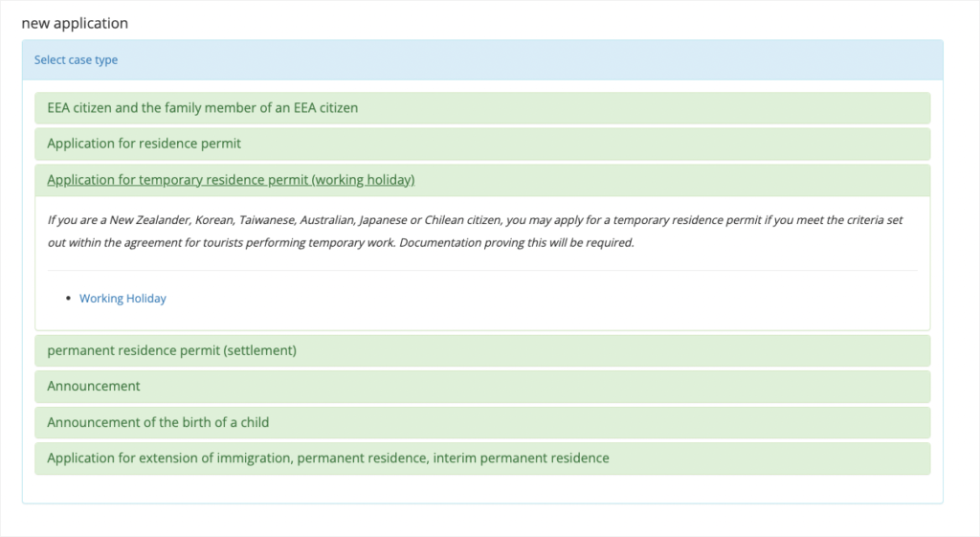
Task: Choose the settlement permit case type text
Action: click(x=172, y=350)
